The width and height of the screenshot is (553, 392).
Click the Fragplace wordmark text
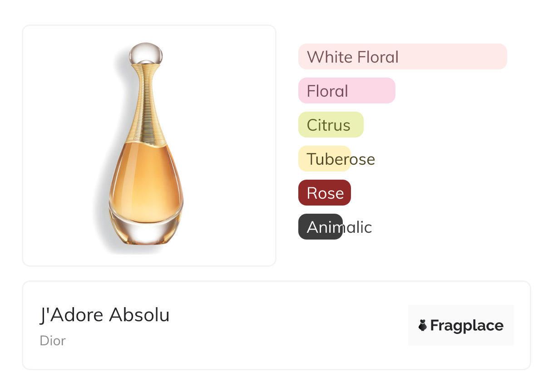[x=467, y=325]
